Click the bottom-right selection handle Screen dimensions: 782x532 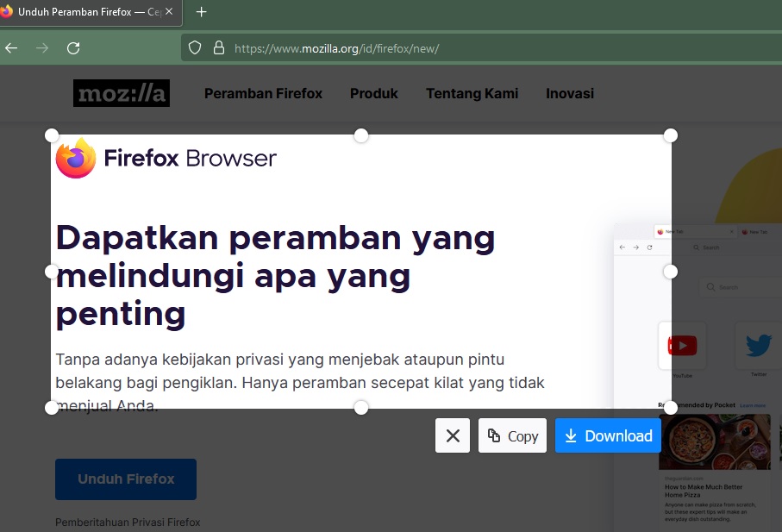(x=671, y=408)
